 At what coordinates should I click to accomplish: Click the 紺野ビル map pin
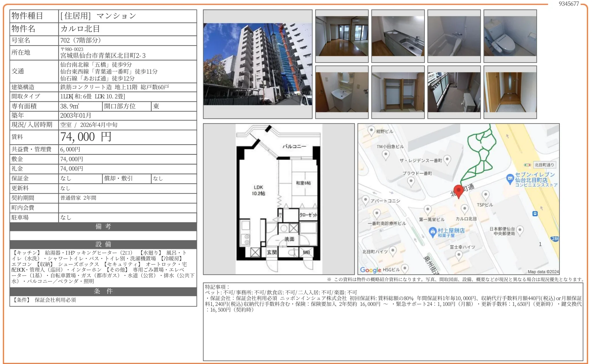(371, 130)
